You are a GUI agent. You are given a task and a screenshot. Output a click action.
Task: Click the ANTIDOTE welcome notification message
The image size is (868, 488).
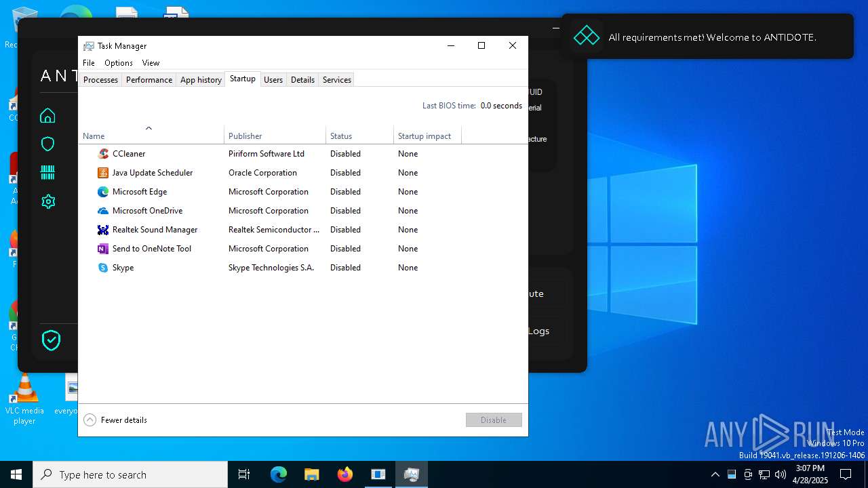click(712, 37)
